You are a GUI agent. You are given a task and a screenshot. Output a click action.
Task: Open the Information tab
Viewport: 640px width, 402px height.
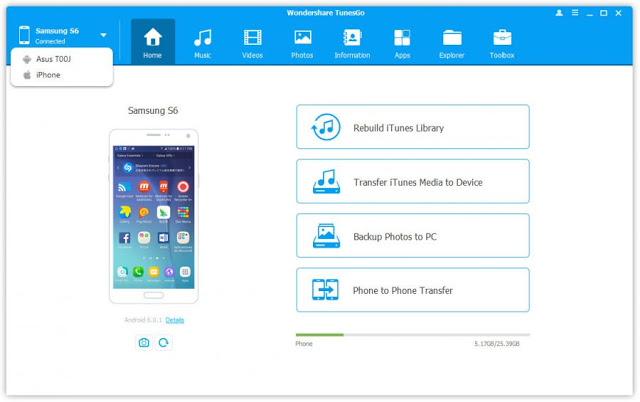[x=352, y=42]
